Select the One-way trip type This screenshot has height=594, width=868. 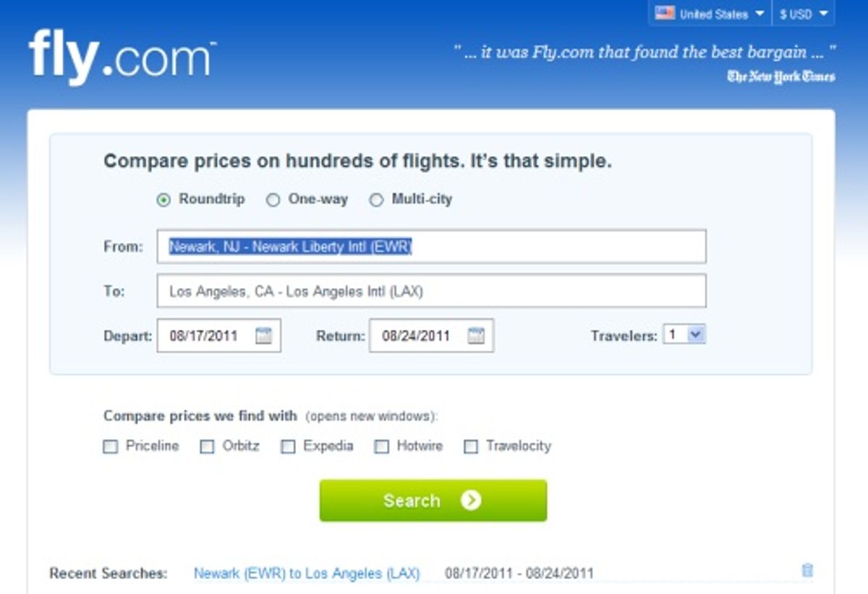click(273, 199)
